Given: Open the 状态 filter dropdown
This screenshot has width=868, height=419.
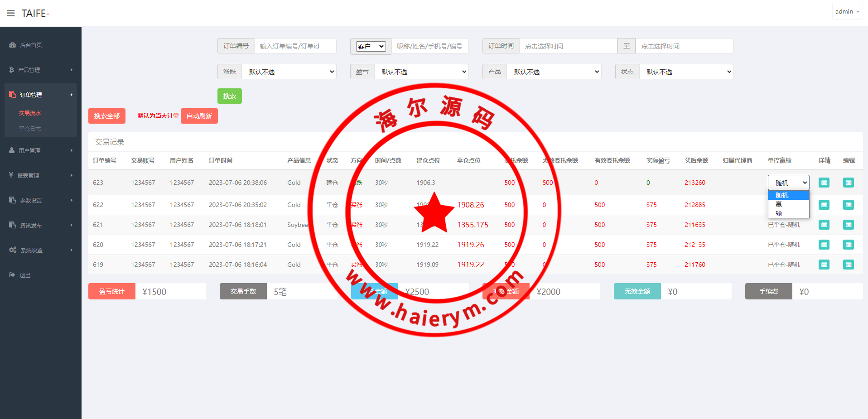Looking at the screenshot, I should (x=686, y=72).
